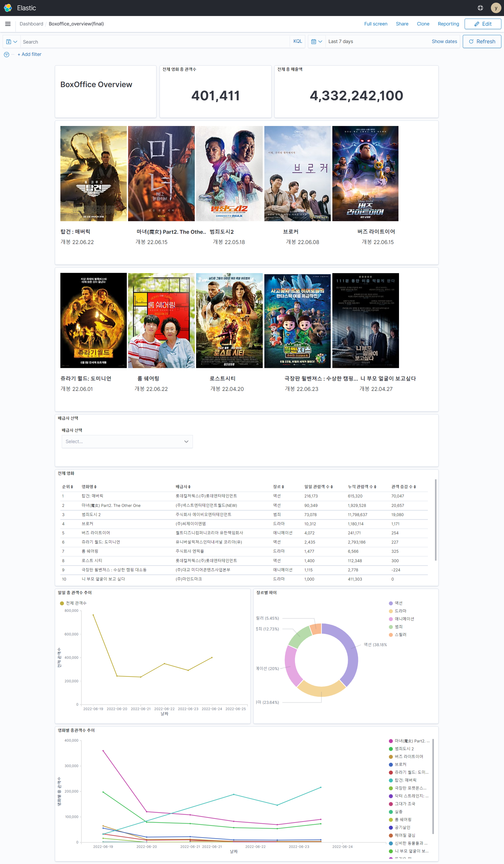Click the 스릴러 legend color dot

coord(391,635)
